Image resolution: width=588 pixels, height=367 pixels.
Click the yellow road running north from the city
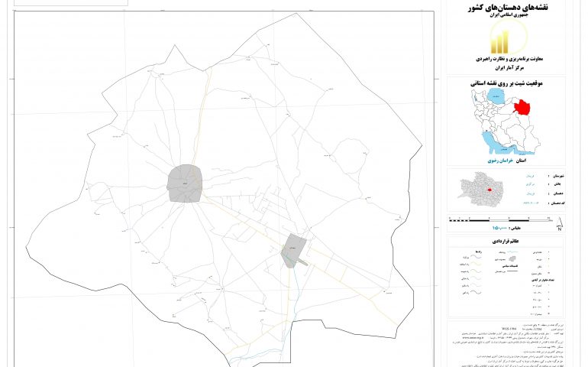pyautogui.click(x=199, y=115)
